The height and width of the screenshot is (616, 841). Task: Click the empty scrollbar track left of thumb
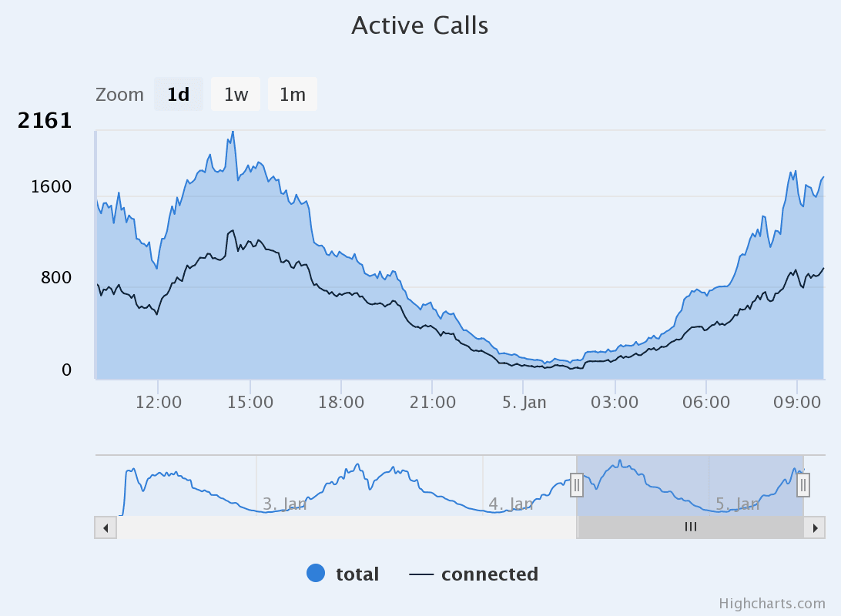point(347,527)
